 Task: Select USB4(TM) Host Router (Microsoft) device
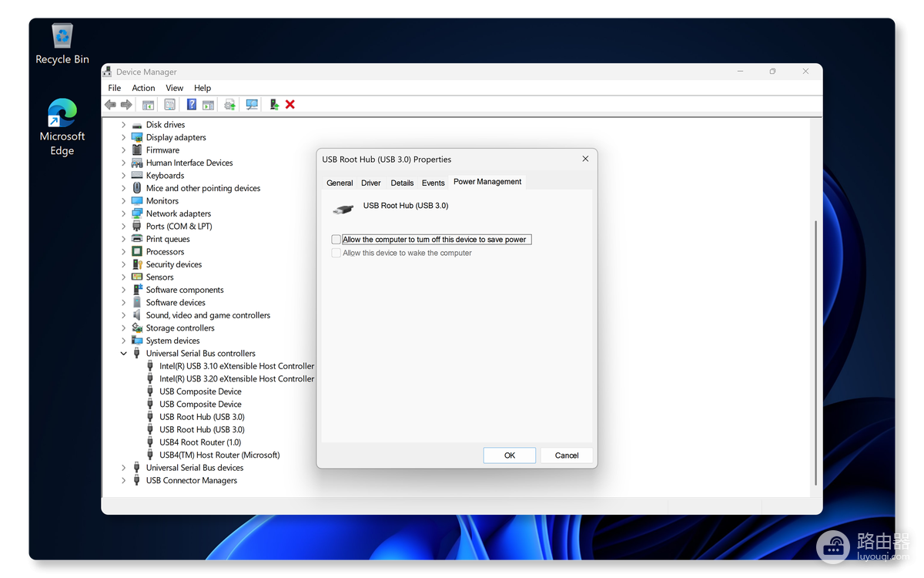click(x=219, y=455)
